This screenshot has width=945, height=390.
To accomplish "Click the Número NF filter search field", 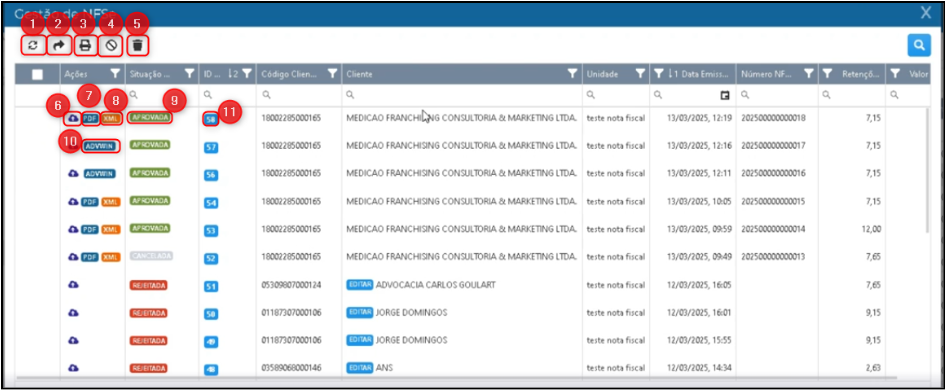I will [x=777, y=95].
